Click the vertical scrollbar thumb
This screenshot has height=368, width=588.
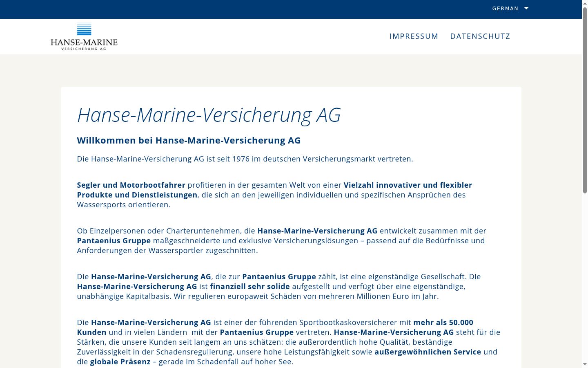click(585, 100)
